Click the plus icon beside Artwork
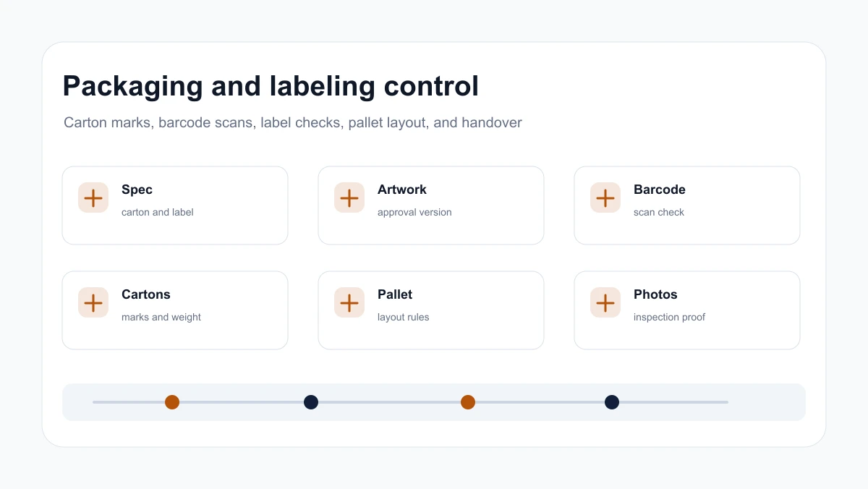This screenshot has width=868, height=489. coord(349,197)
